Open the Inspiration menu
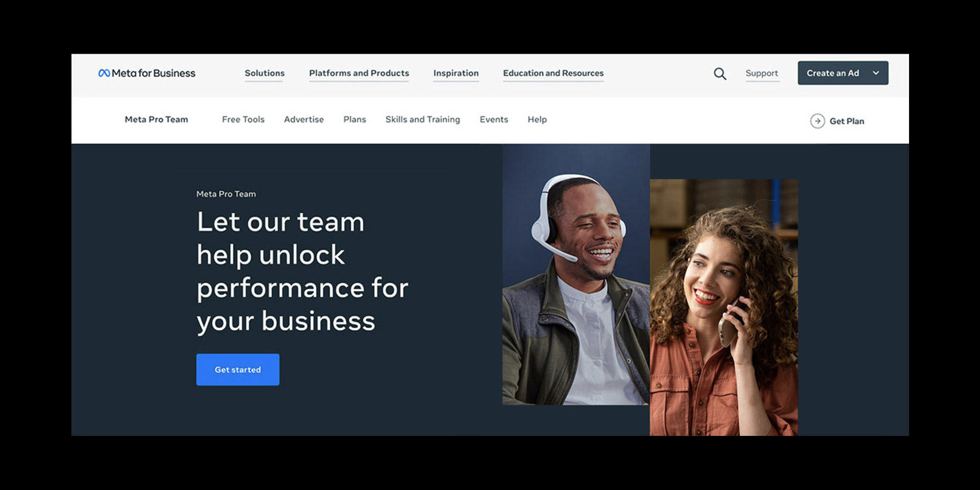Image resolution: width=980 pixels, height=490 pixels. click(456, 73)
